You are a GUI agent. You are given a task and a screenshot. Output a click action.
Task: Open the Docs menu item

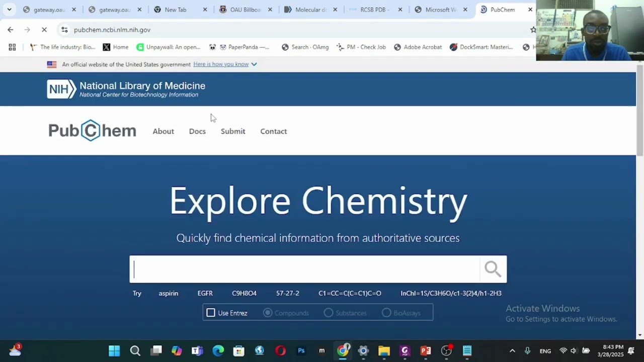coord(197,131)
